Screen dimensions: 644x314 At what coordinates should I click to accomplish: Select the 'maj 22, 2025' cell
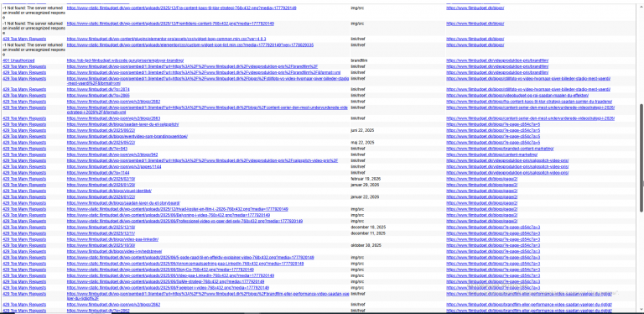[x=362, y=143]
